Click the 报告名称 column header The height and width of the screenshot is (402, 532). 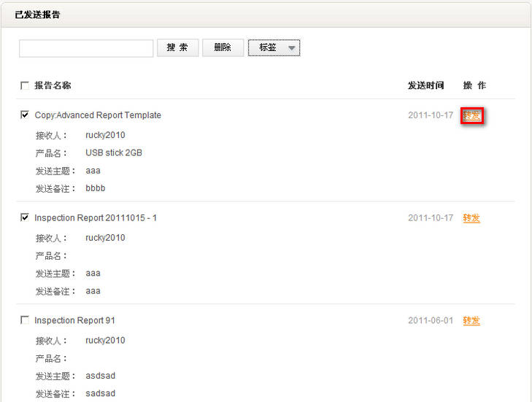click(x=53, y=86)
